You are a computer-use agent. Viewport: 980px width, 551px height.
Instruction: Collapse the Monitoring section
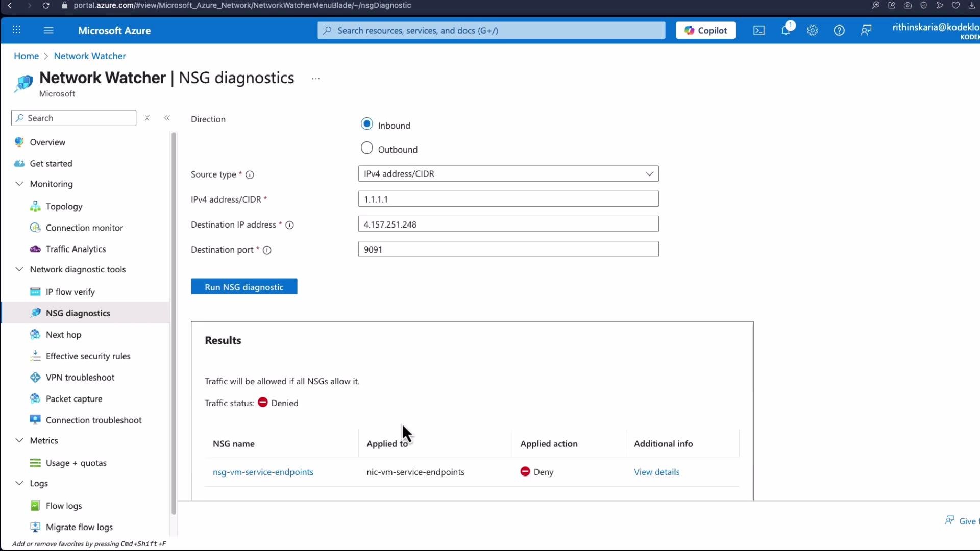[19, 184]
